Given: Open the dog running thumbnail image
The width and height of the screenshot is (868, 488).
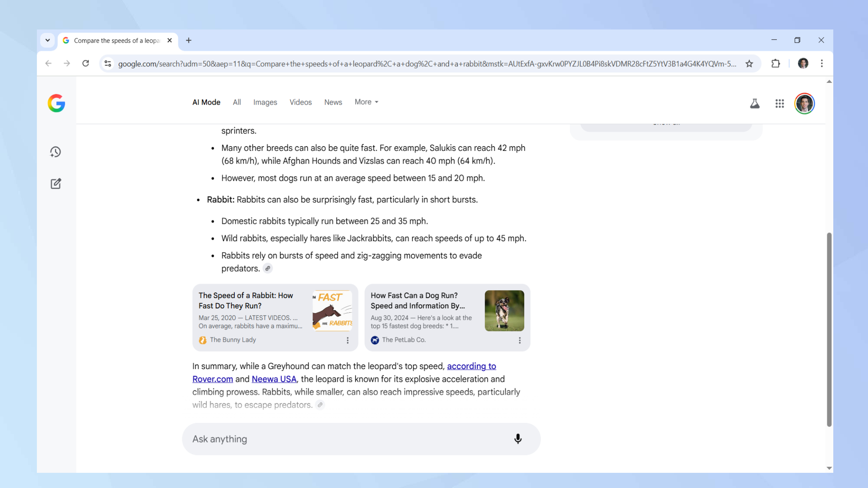Looking at the screenshot, I should click(x=504, y=311).
